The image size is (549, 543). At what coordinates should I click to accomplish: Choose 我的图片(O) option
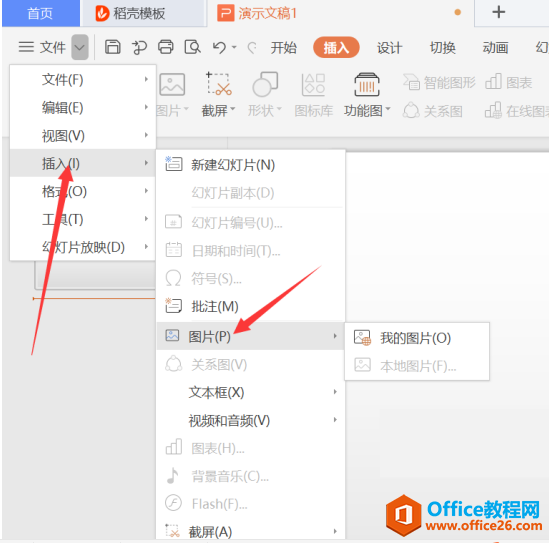point(417,338)
